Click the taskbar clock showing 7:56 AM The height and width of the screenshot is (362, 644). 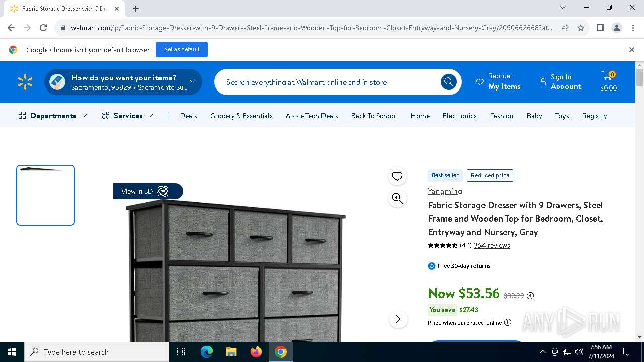click(601, 352)
